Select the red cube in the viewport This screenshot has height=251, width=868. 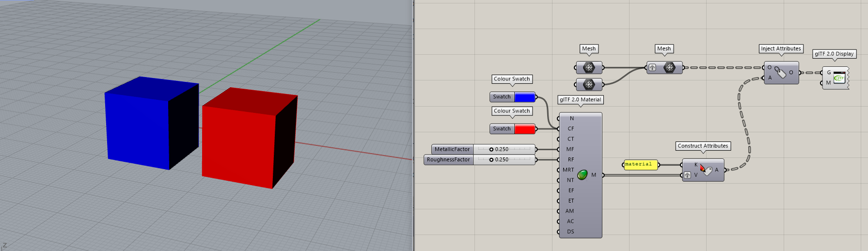coord(240,141)
